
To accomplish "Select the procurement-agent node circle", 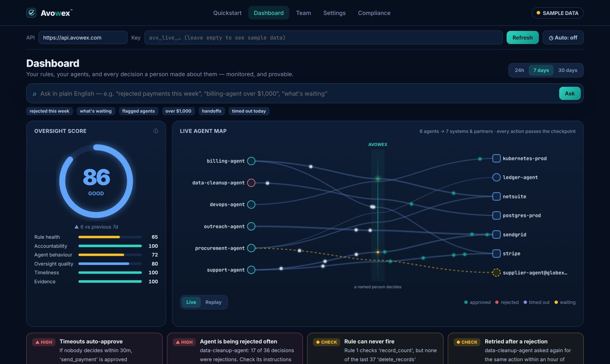I will tap(251, 248).
